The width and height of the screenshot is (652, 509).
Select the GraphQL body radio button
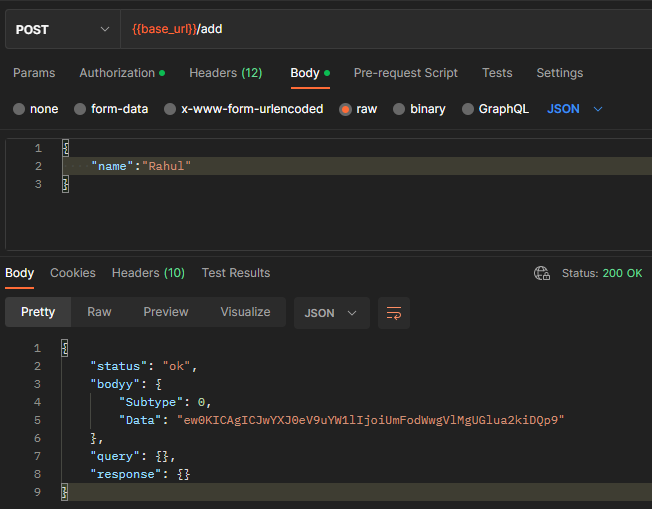pos(468,109)
